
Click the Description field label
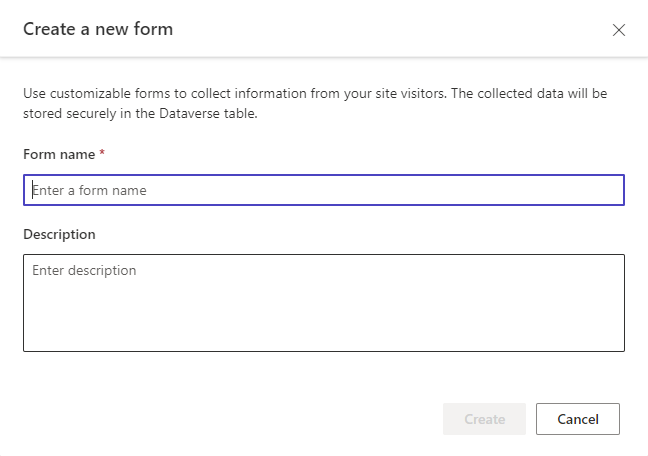pyautogui.click(x=59, y=234)
